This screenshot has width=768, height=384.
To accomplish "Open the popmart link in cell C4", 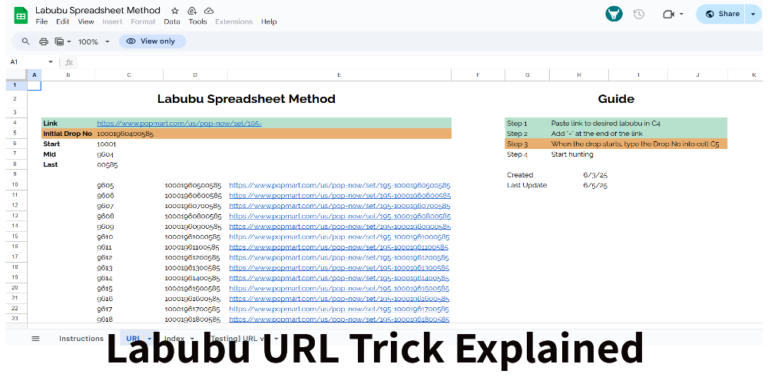I will tap(179, 123).
